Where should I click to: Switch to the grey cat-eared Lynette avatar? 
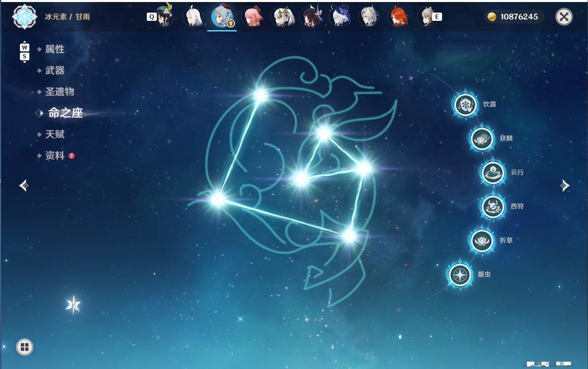pos(426,16)
